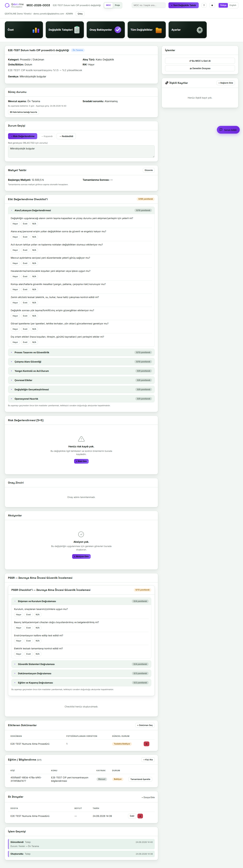Screen dimensions: 243x868
Task: Expand Çalışma Alanı Güvenliği section
Action: 81,362
